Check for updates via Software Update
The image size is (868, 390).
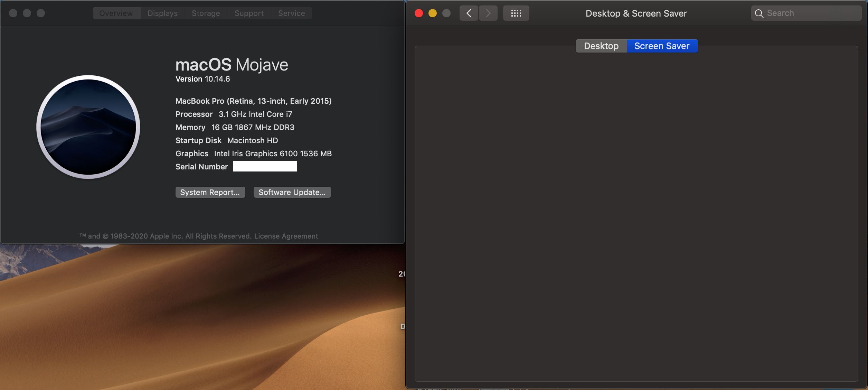tap(292, 192)
